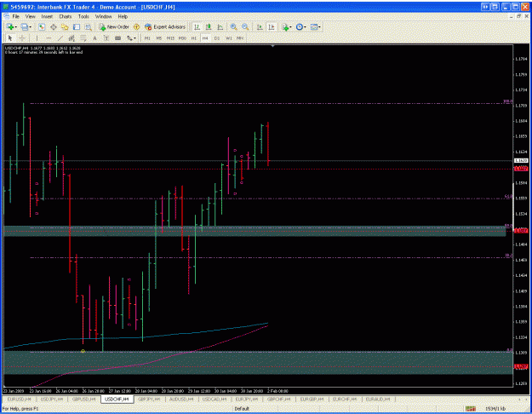Zoom in on the chart
Viewport: 532px width, 414px height.
point(234,26)
